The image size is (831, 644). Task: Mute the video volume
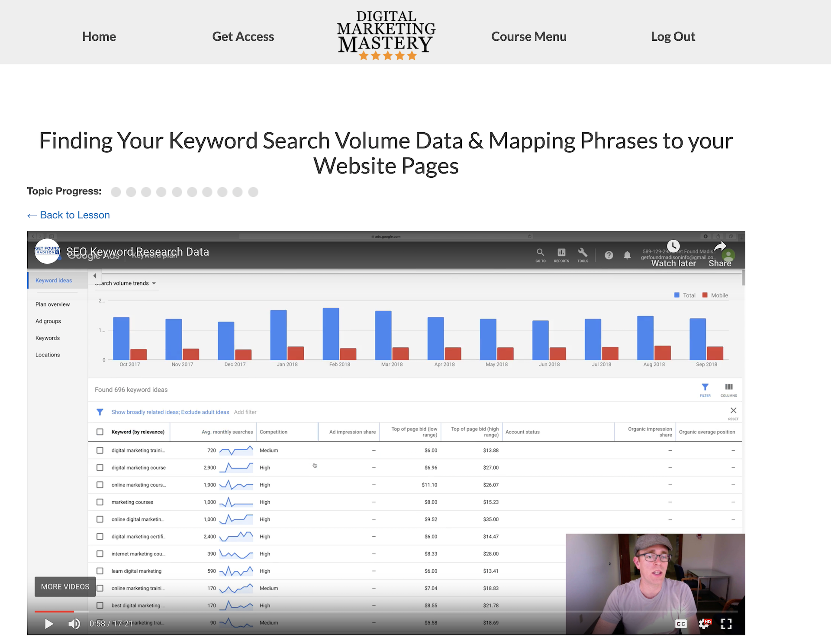74,623
